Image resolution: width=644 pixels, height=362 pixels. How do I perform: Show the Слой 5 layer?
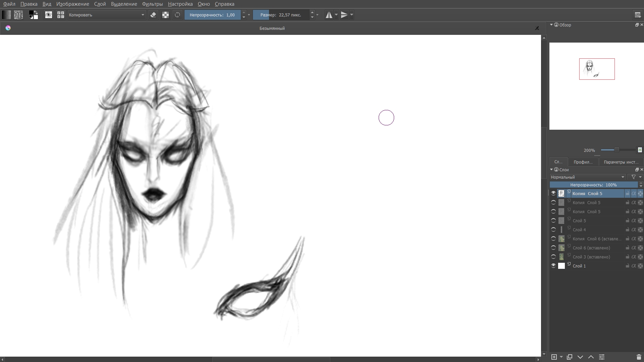(x=553, y=221)
